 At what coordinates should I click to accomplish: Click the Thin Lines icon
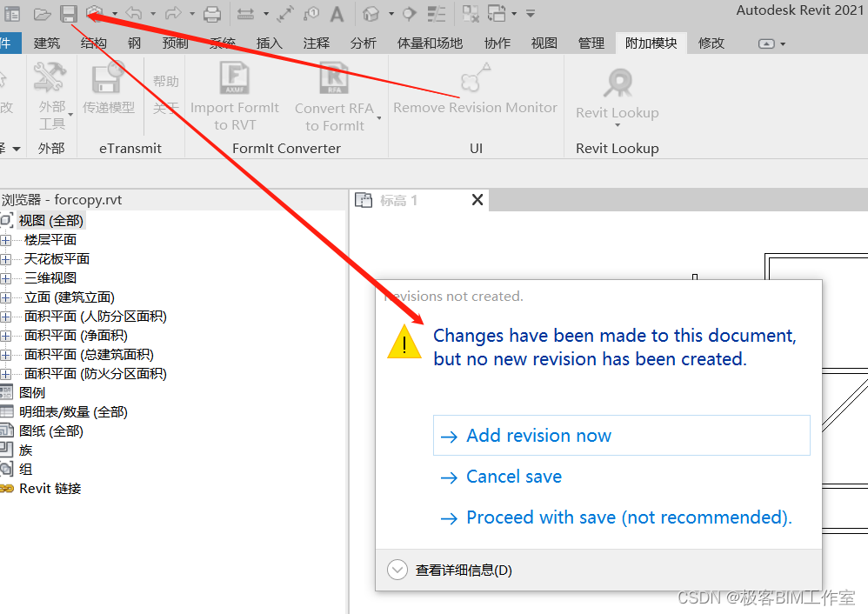click(437, 13)
